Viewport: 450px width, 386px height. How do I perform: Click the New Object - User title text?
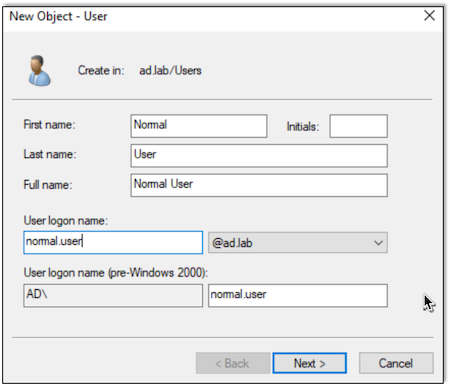pyautogui.click(x=58, y=16)
